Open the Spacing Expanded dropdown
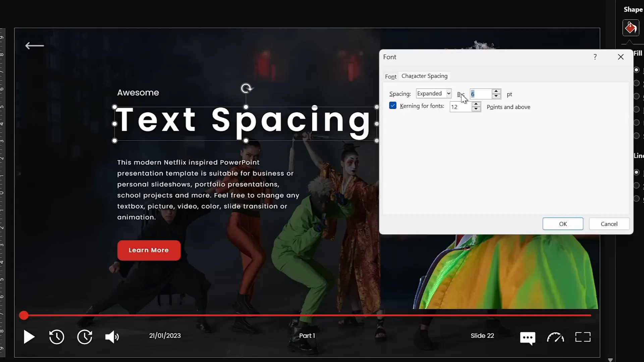The height and width of the screenshot is (362, 644). coord(434,94)
